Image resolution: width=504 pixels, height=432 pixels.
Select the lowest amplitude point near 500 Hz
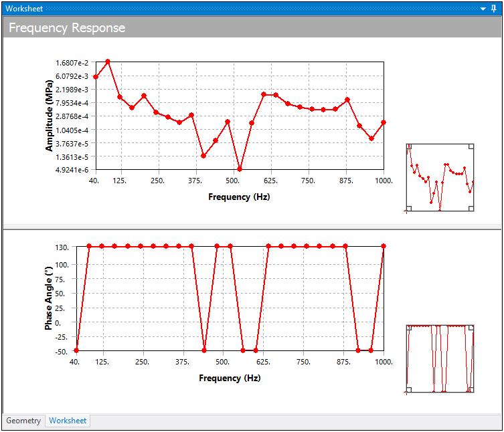(240, 169)
